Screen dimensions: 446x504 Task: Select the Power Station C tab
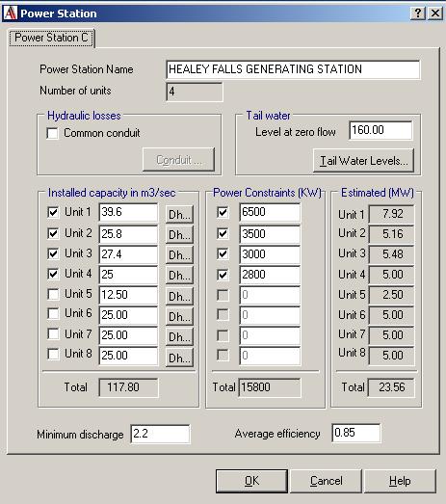pos(51,38)
